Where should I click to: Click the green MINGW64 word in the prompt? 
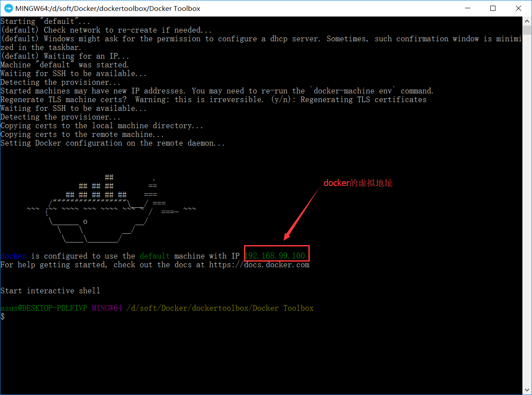pos(107,308)
